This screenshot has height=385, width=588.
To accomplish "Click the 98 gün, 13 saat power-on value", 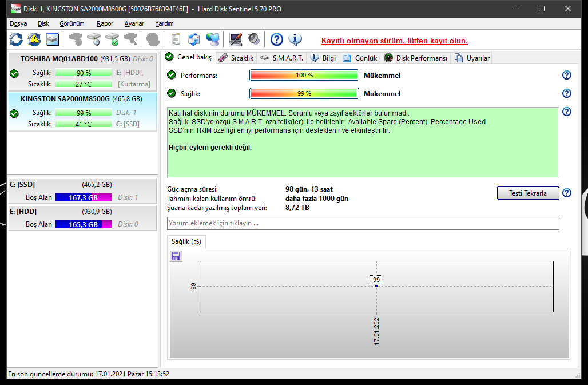I will click(x=309, y=189).
